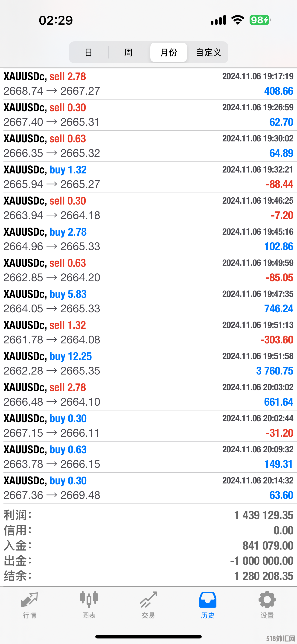297x644 pixels.
Task: Switch to the 周 week segment
Action: pyautogui.click(x=128, y=53)
